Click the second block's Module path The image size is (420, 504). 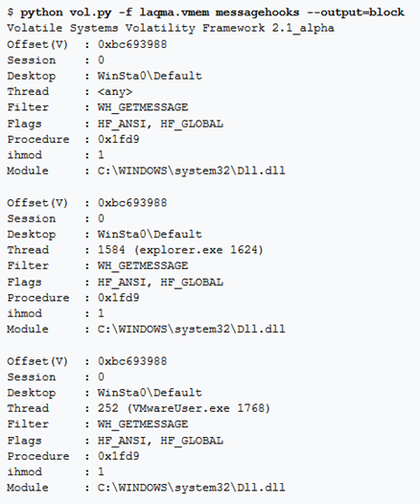pyautogui.click(x=192, y=330)
